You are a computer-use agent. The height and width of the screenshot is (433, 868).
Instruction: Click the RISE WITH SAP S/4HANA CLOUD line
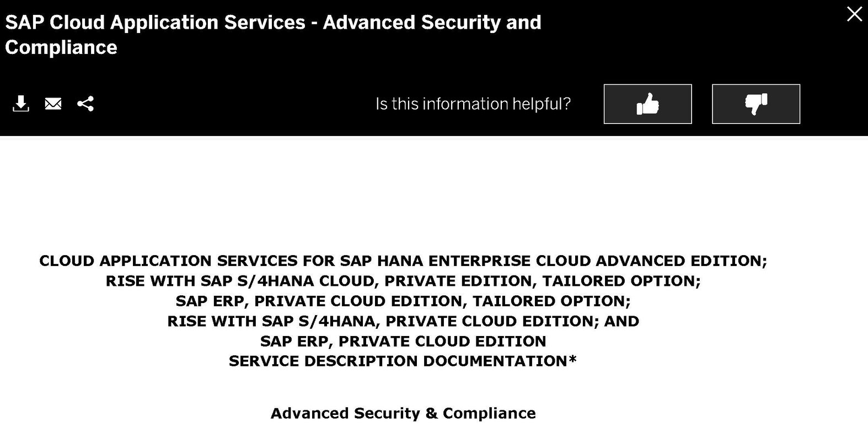click(403, 281)
